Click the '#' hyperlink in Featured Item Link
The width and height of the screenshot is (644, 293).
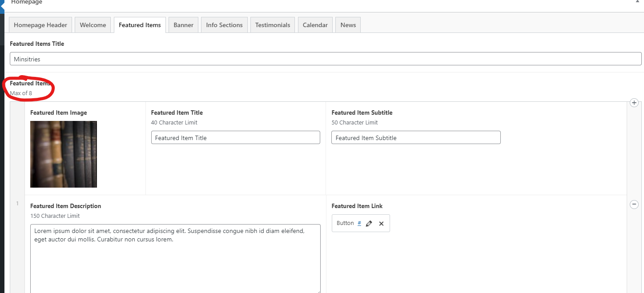click(359, 223)
